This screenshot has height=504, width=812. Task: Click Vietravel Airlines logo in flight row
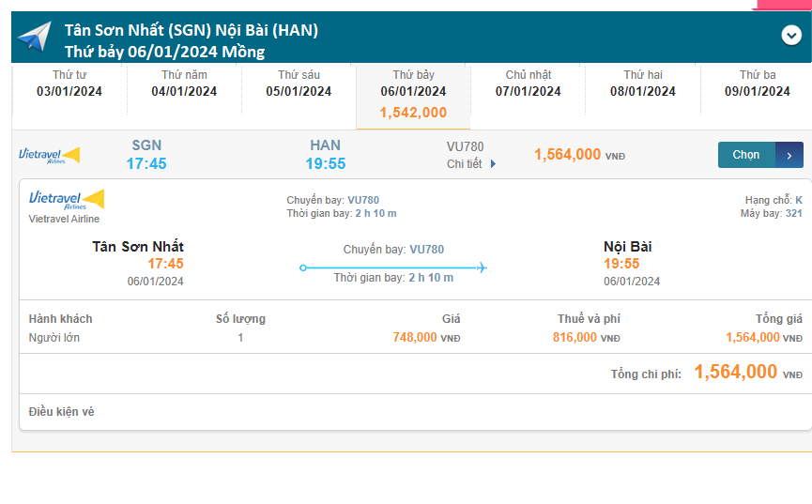pos(50,155)
